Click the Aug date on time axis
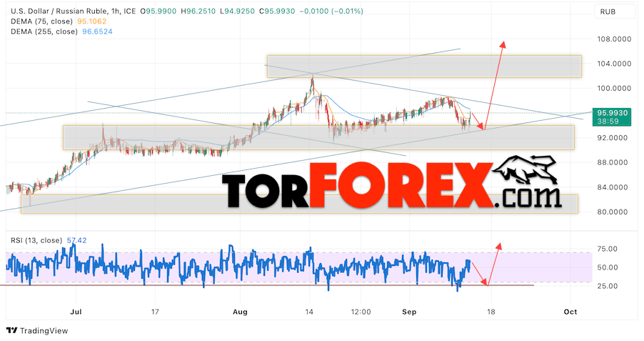This screenshot has width=644, height=341. pos(241,312)
